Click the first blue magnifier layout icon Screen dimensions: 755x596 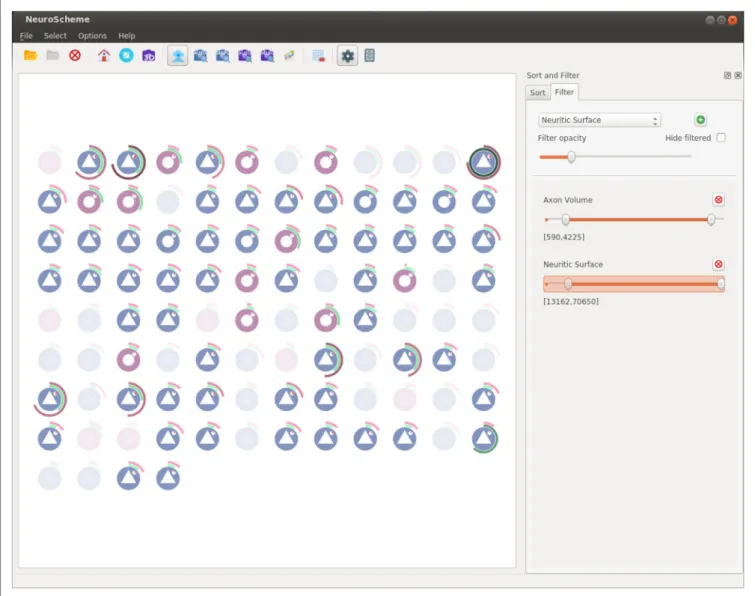click(x=200, y=56)
